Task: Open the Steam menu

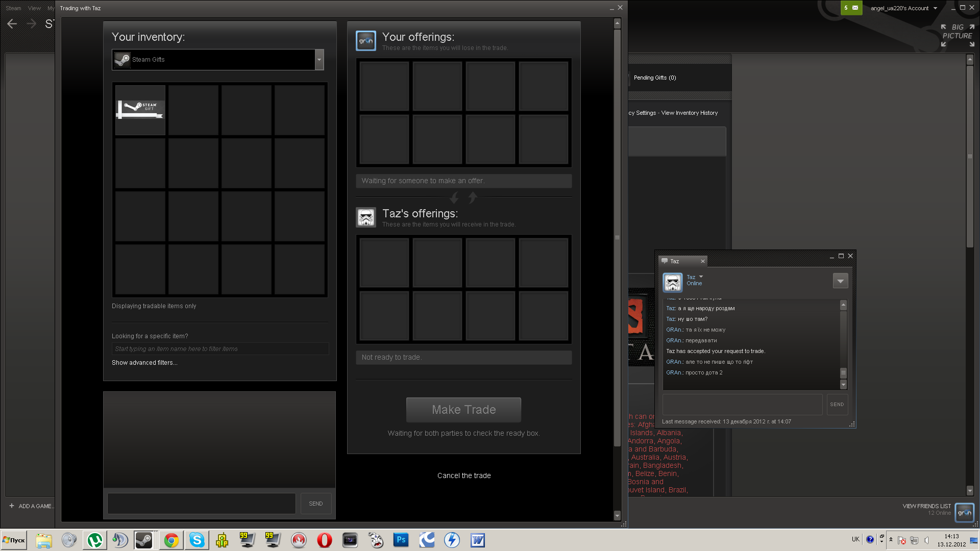Action: click(13, 8)
